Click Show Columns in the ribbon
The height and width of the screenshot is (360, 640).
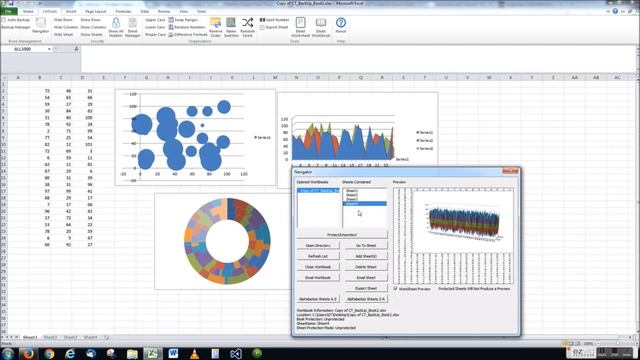coord(93,27)
